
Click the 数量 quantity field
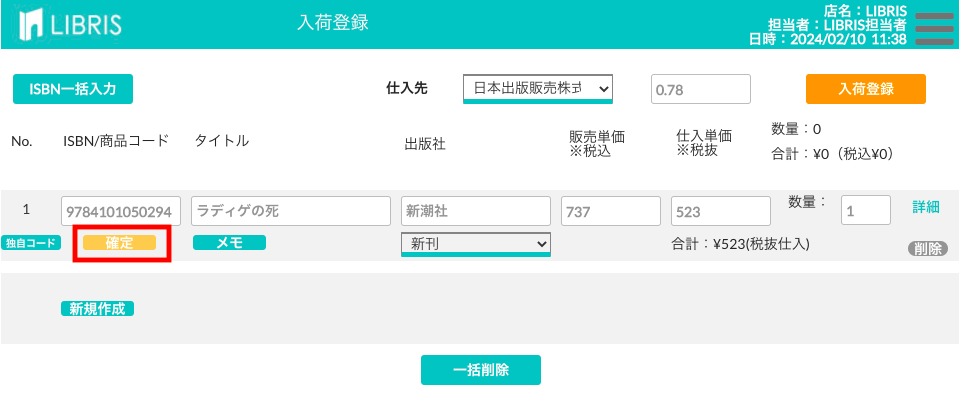click(x=866, y=210)
